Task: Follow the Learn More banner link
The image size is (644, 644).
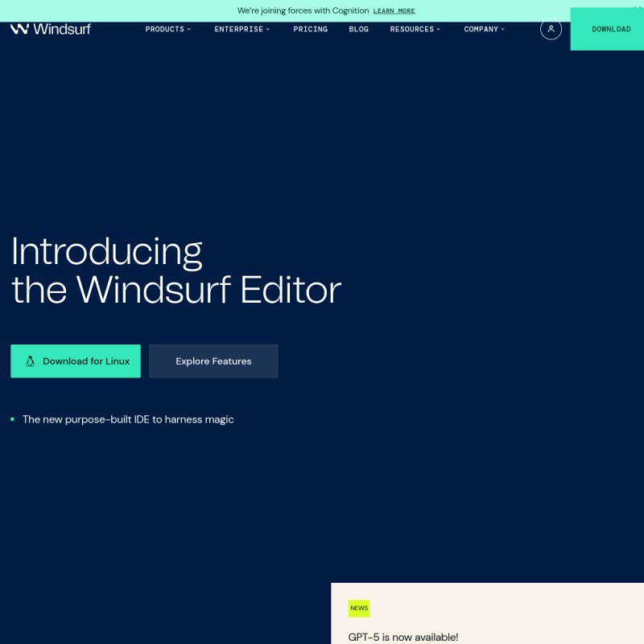Action: coord(394,11)
